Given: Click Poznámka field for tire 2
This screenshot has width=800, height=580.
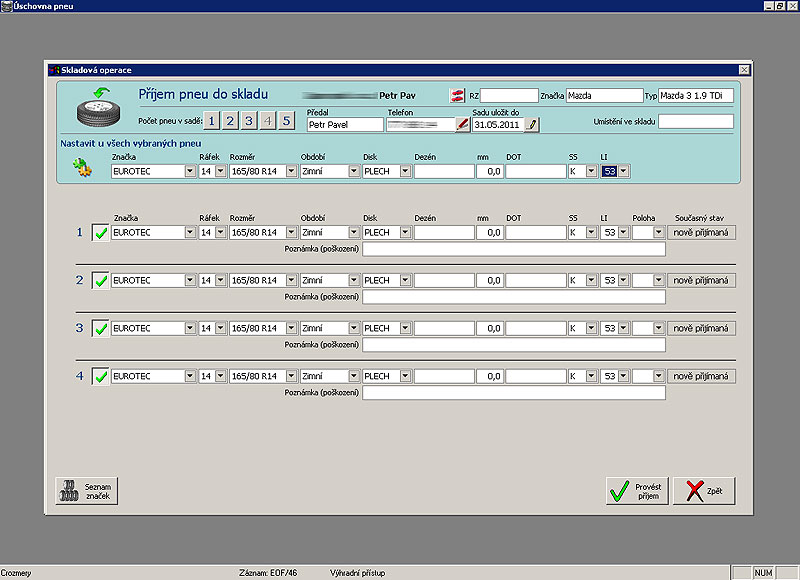Looking at the screenshot, I should 514,297.
